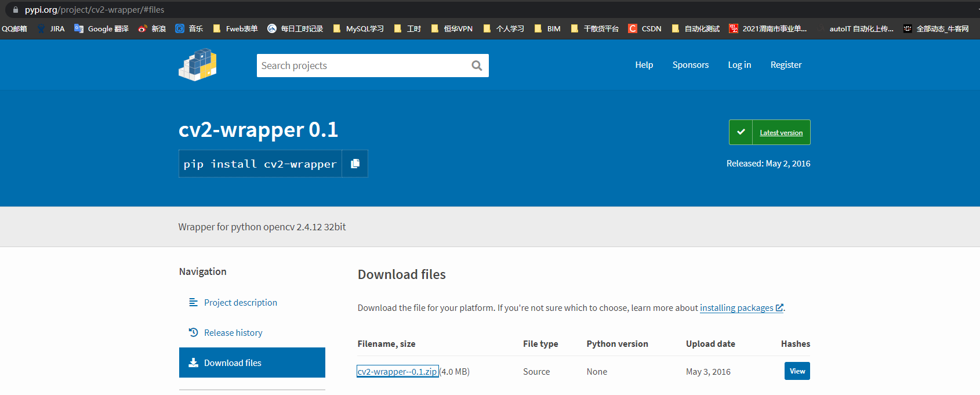View hashes for the zip file
Screen dimensions: 980x395
click(797, 371)
